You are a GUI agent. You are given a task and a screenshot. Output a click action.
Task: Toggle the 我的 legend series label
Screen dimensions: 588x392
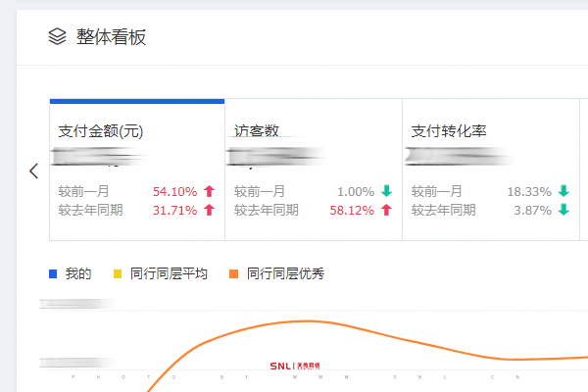[78, 274]
